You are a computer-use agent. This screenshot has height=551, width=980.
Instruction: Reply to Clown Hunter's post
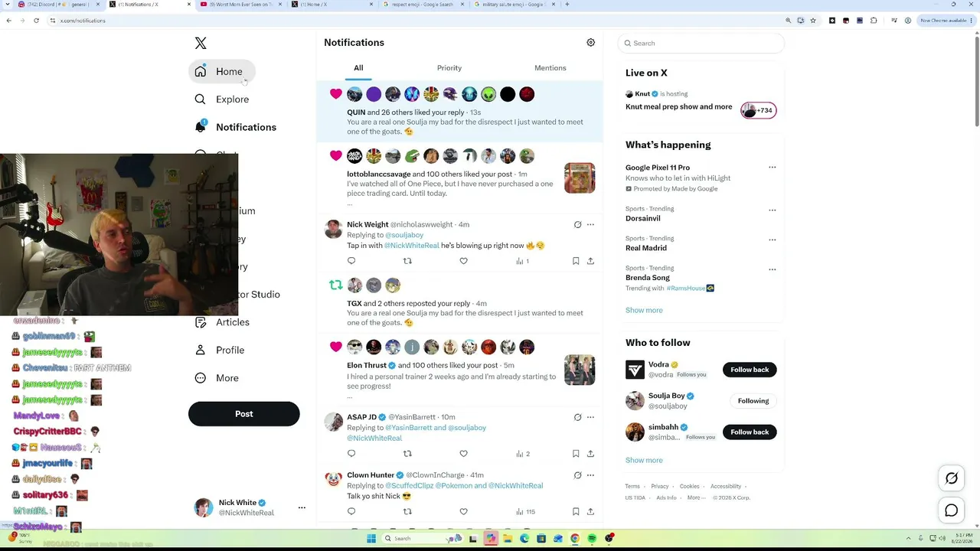pyautogui.click(x=351, y=511)
